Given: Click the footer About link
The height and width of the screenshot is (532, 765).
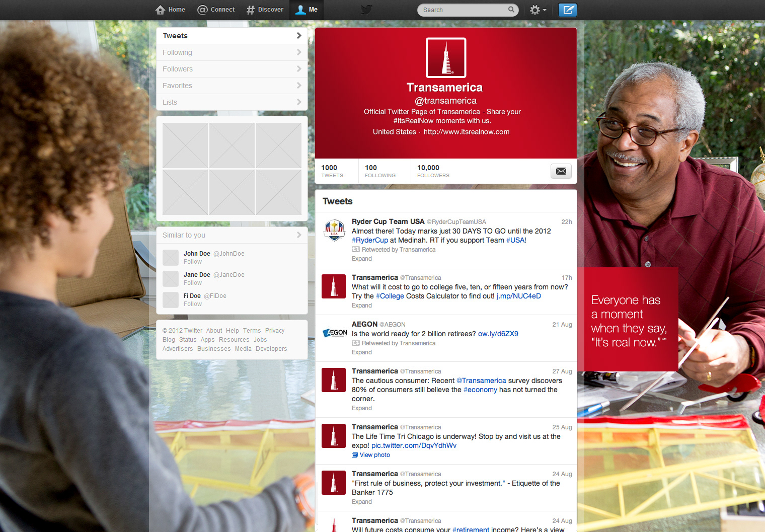Looking at the screenshot, I should [214, 331].
